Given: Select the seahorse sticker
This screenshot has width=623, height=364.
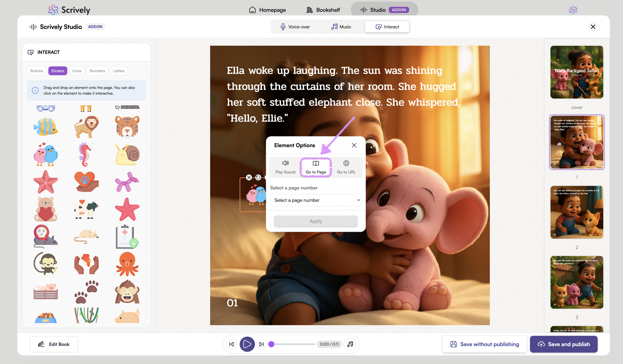Looking at the screenshot, I should click(85, 154).
